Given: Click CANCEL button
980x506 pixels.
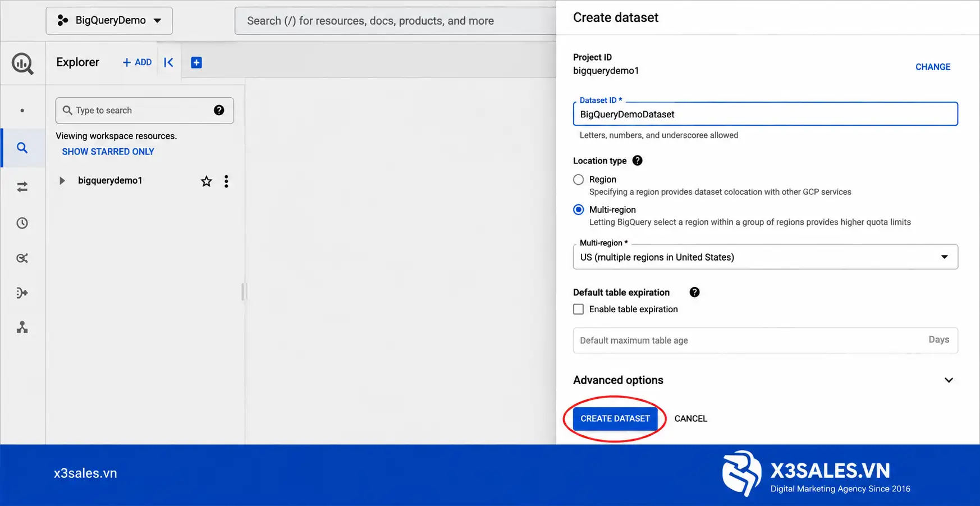Looking at the screenshot, I should [690, 419].
